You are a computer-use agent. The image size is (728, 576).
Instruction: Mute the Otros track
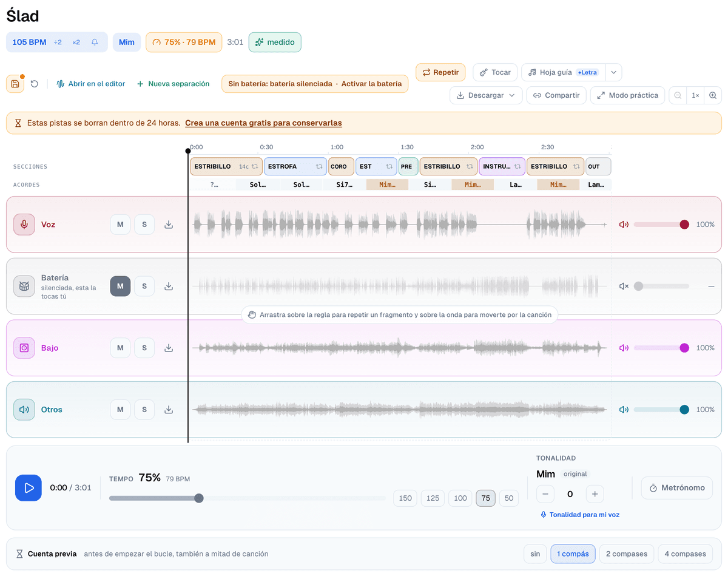pyautogui.click(x=120, y=410)
